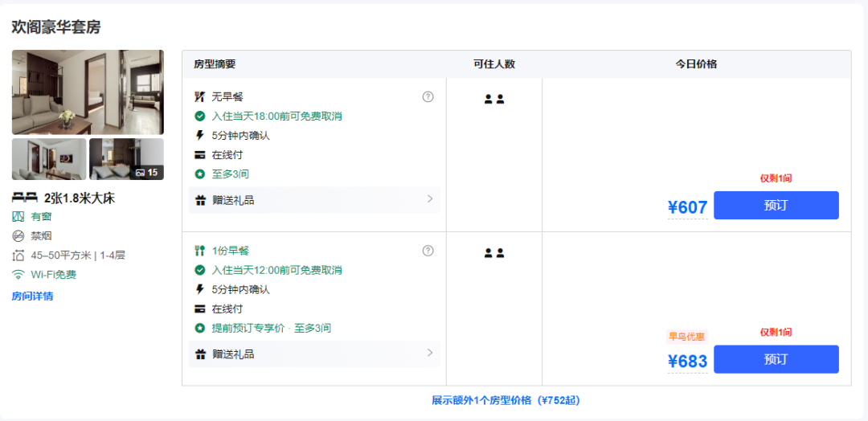Open the main living room photo
The width and height of the screenshot is (868, 421).
(x=88, y=92)
